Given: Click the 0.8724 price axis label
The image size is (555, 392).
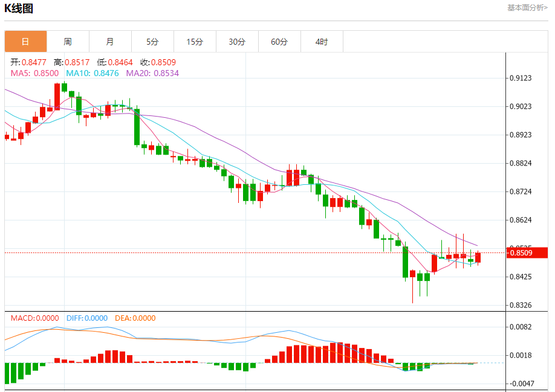Looking at the screenshot, I should click(521, 191).
